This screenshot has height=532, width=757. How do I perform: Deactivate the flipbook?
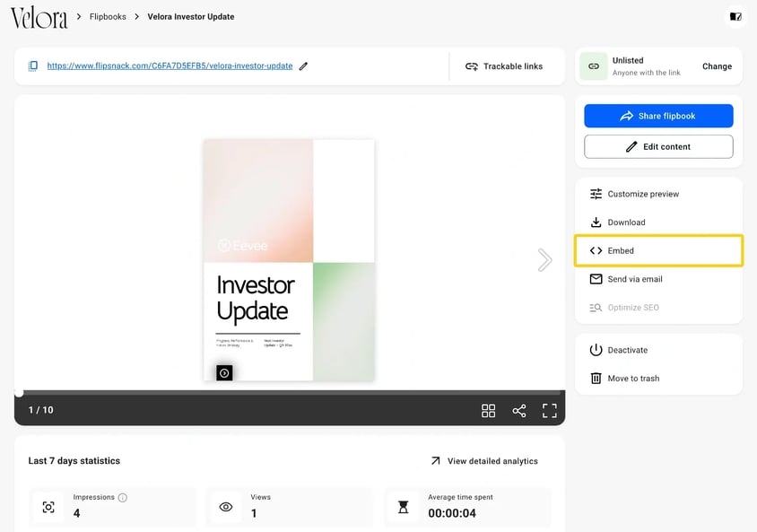[x=658, y=350]
